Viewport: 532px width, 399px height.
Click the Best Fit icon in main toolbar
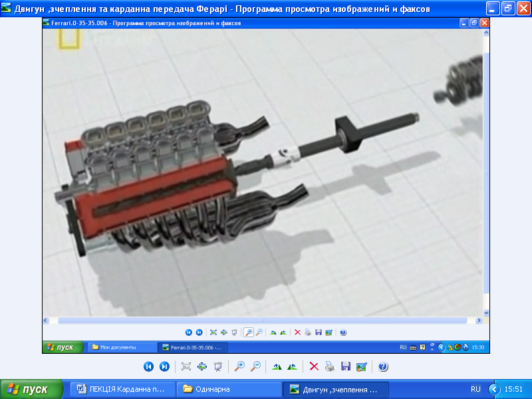point(186,366)
